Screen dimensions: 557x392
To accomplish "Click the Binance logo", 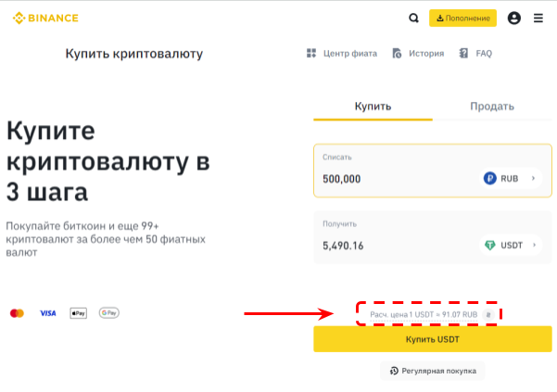I will point(45,18).
